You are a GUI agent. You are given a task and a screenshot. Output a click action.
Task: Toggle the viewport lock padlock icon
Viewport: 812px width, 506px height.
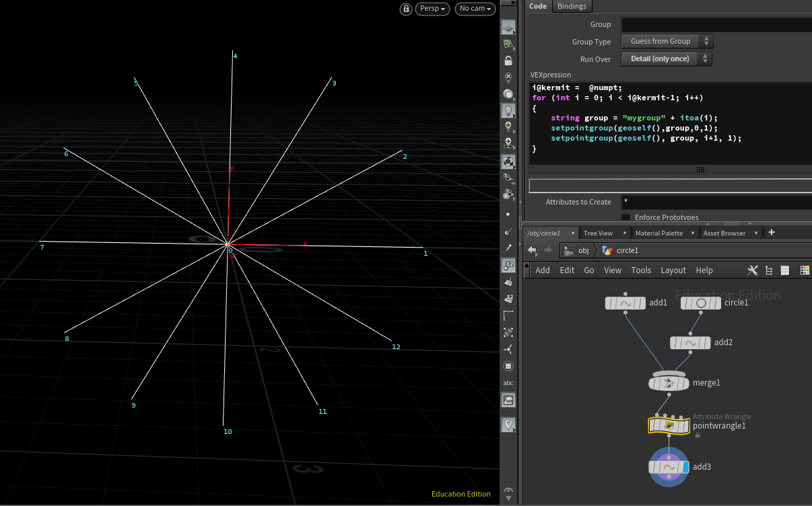coord(508,60)
